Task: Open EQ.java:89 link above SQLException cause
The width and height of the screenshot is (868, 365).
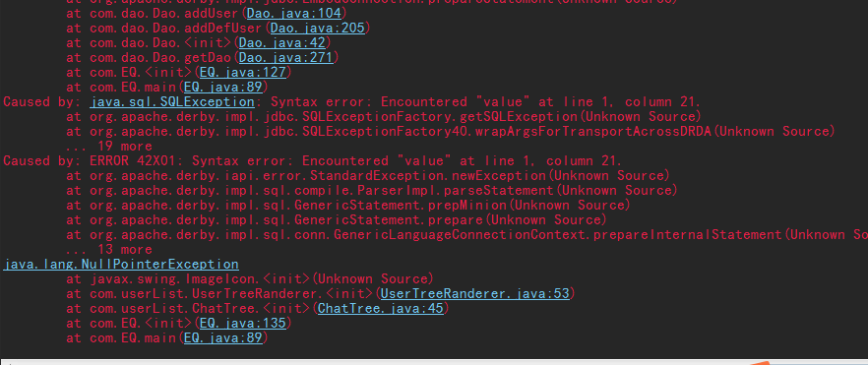Action: 223,87
